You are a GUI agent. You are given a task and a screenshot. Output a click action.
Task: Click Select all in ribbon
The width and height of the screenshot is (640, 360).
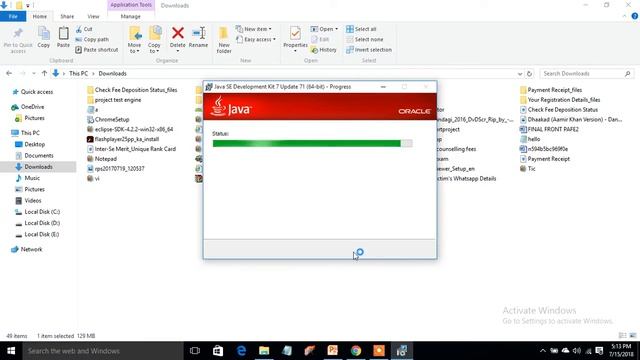361,29
